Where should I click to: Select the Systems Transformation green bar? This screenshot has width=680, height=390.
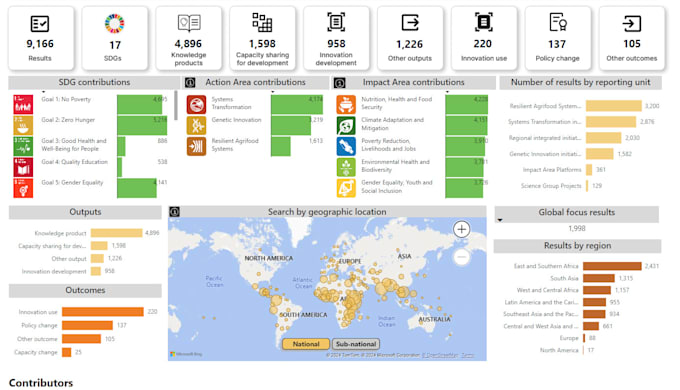[297, 105]
